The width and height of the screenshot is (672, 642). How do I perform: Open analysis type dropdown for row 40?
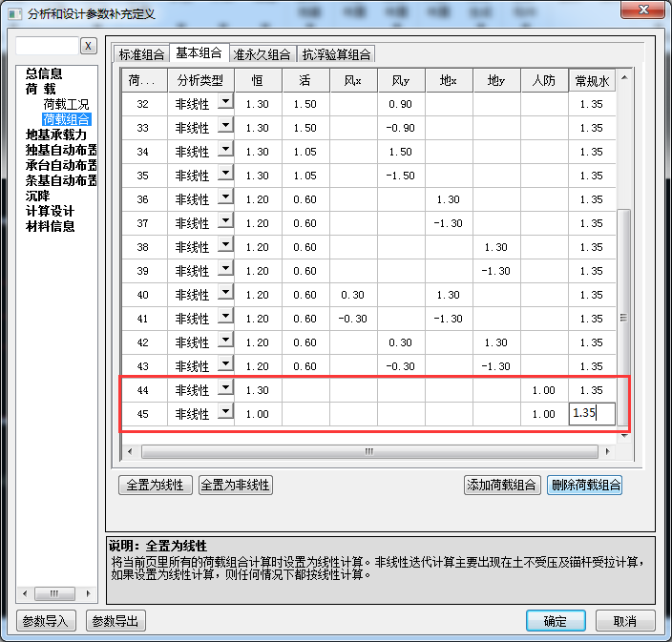point(225,293)
